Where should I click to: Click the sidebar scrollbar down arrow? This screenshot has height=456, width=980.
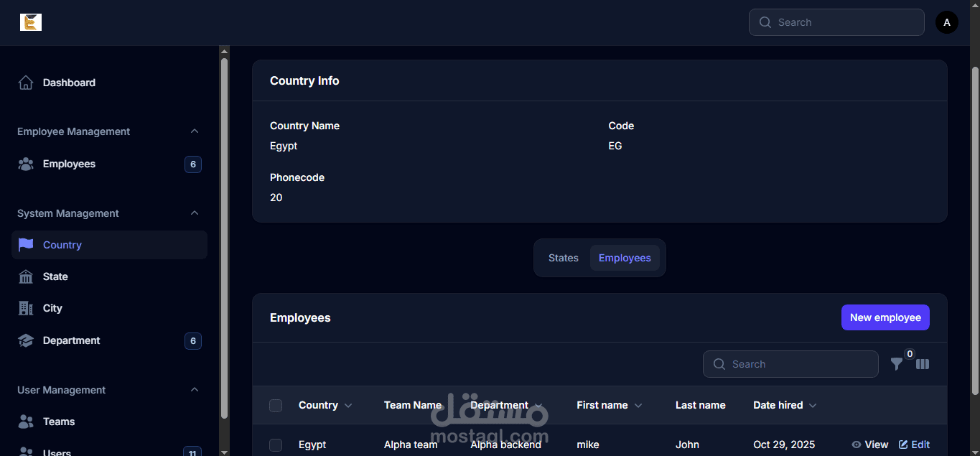(x=224, y=452)
